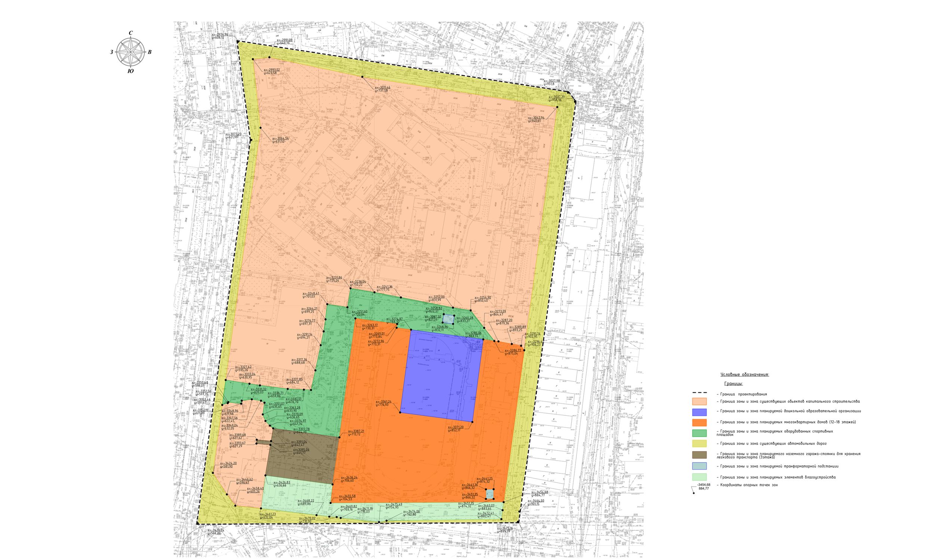Click coordinate label 'x=-3236,04 y=750,22'

click(358, 283)
